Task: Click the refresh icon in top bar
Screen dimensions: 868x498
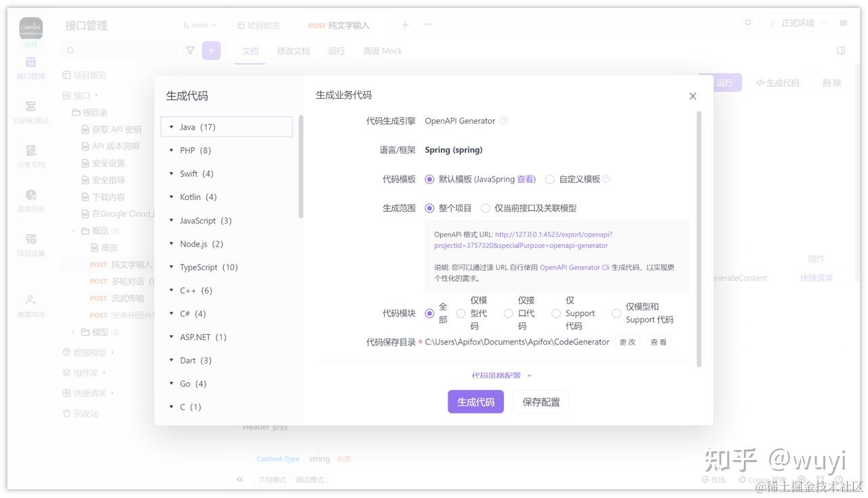Action: tap(748, 22)
